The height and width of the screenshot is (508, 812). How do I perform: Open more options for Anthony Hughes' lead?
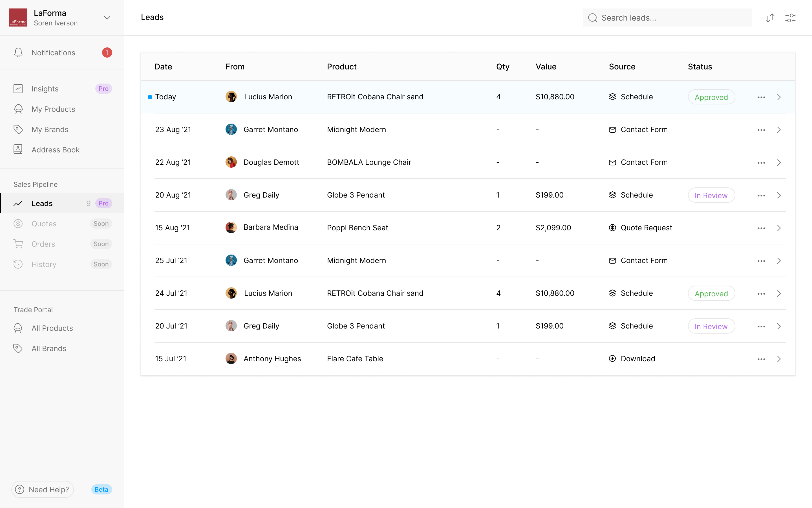click(x=761, y=360)
